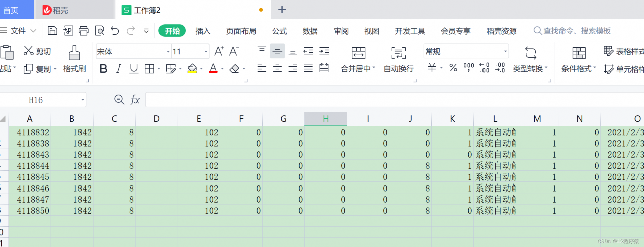Viewport: 644px width, 247px height.
Task: Apply middle vertical alignment
Action: click(x=277, y=51)
